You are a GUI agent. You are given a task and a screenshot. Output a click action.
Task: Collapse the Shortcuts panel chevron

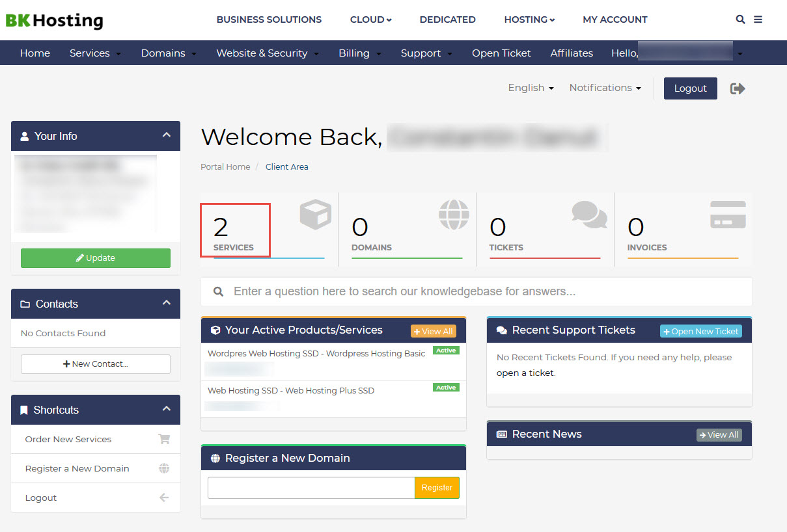coord(167,409)
